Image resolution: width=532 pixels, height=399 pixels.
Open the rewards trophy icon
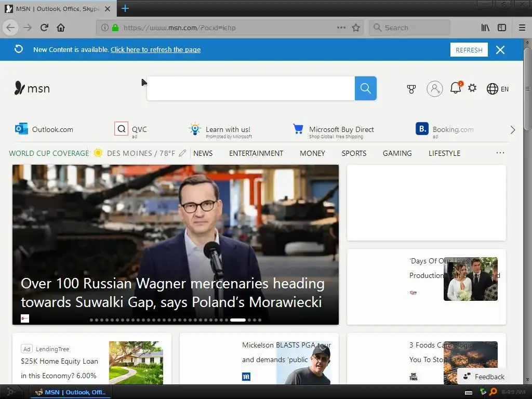(411, 89)
